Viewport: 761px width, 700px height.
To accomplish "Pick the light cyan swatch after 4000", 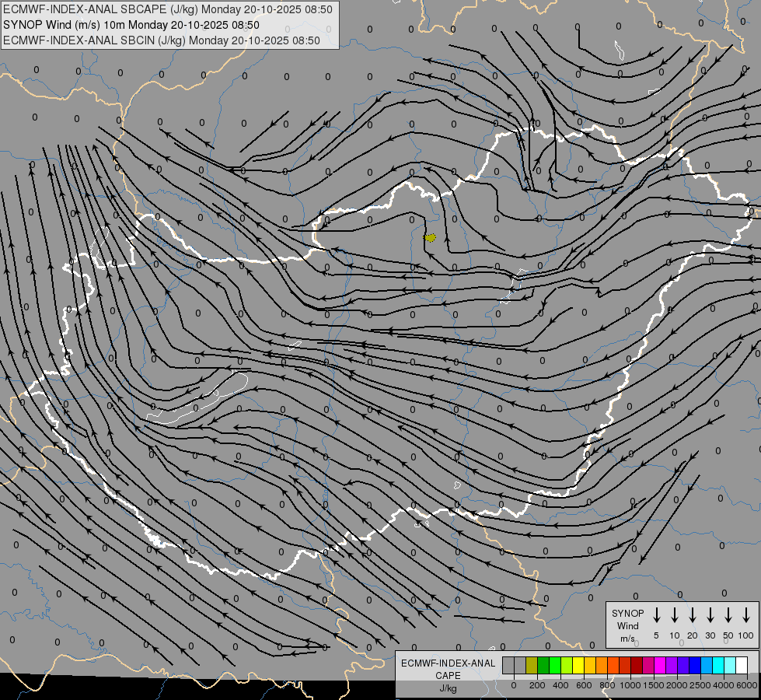I will pyautogui.click(x=729, y=665).
